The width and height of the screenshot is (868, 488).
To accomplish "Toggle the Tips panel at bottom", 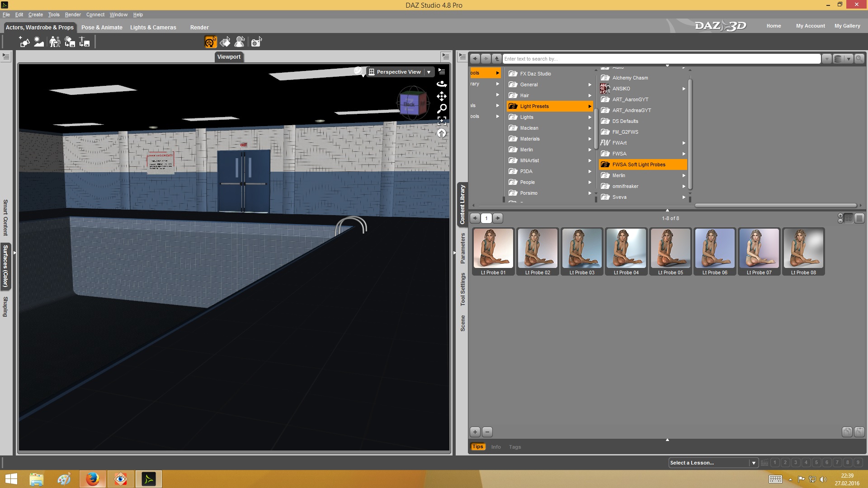I will click(x=477, y=446).
